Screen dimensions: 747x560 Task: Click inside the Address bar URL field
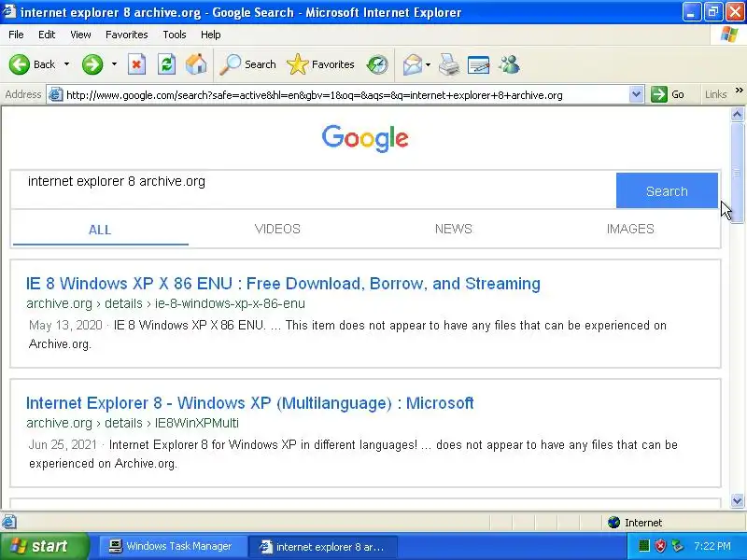click(346, 95)
